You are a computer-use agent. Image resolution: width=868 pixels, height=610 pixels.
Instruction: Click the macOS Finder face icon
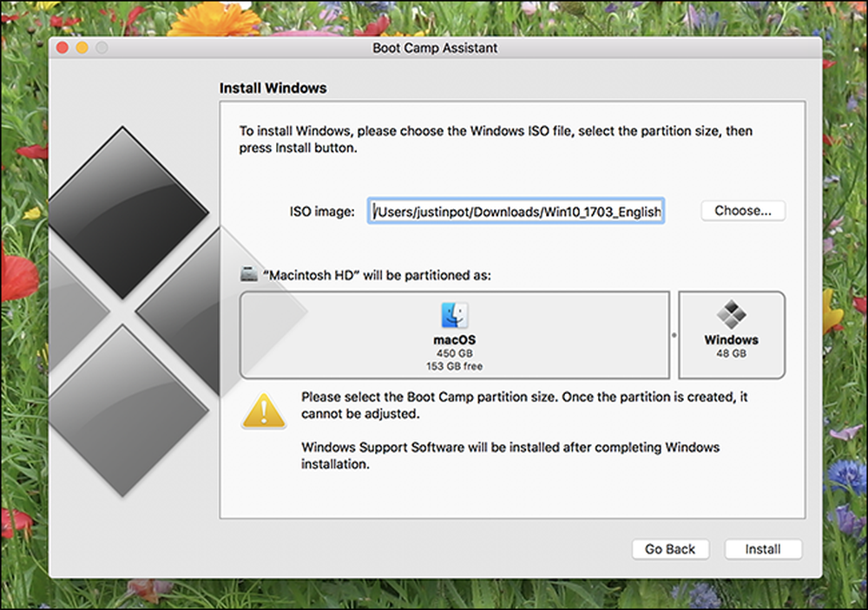tap(455, 316)
